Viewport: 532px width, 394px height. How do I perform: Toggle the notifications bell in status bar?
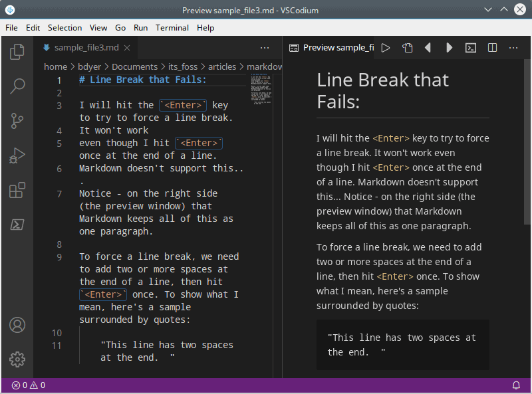point(516,385)
